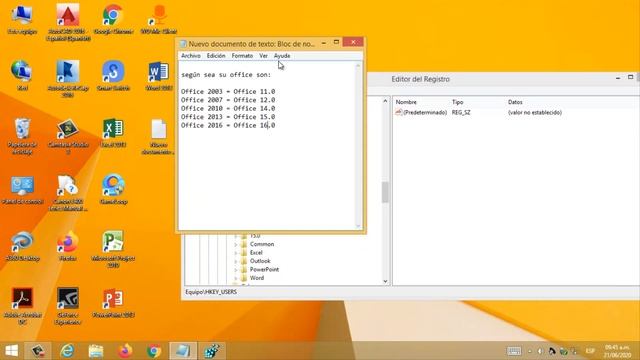Open File Explorer from the taskbar
The width and height of the screenshot is (640, 360).
[96, 351]
